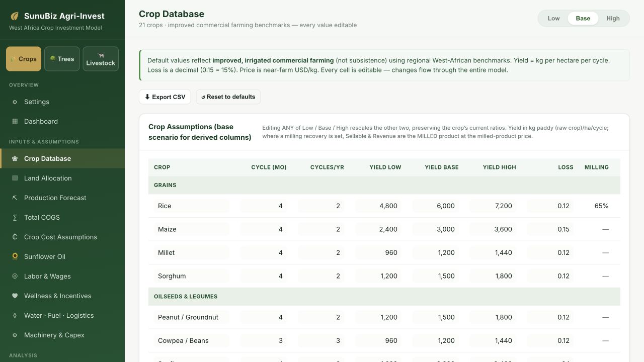Edit the Rice crop name field
Image resolution: width=644 pixels, height=362 pixels.
(191, 206)
